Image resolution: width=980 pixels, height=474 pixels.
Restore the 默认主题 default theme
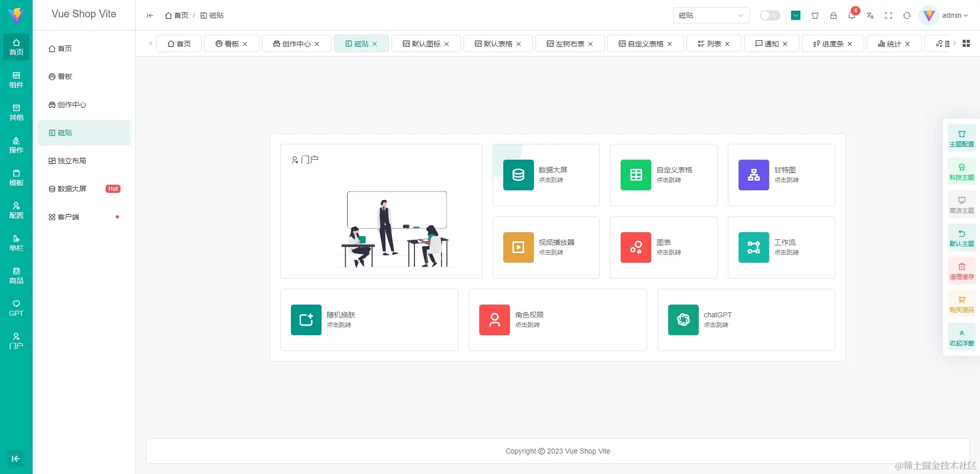[961, 238]
